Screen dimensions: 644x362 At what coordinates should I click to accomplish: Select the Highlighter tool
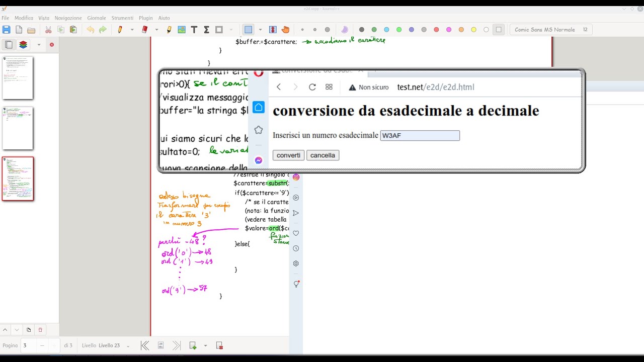pos(169,30)
